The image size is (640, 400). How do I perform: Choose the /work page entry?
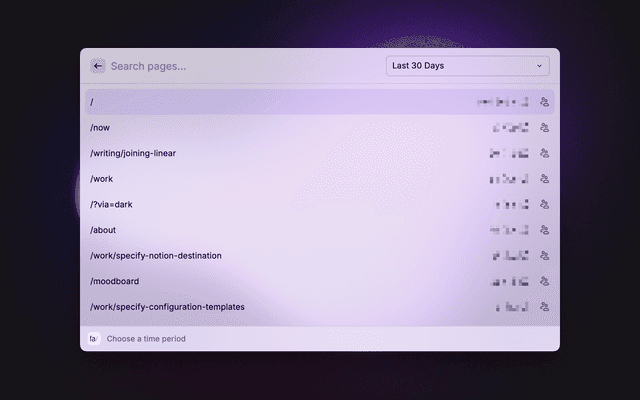(x=103, y=179)
